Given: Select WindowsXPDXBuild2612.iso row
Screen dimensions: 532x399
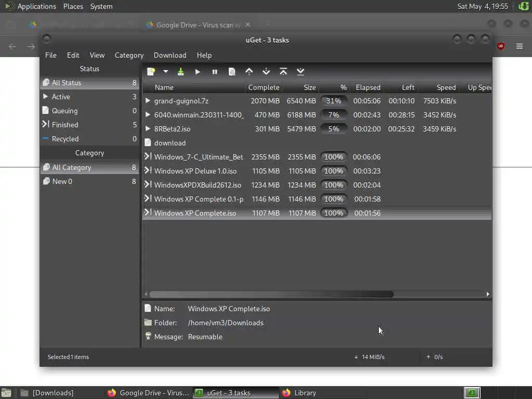Looking at the screenshot, I should click(317, 185).
